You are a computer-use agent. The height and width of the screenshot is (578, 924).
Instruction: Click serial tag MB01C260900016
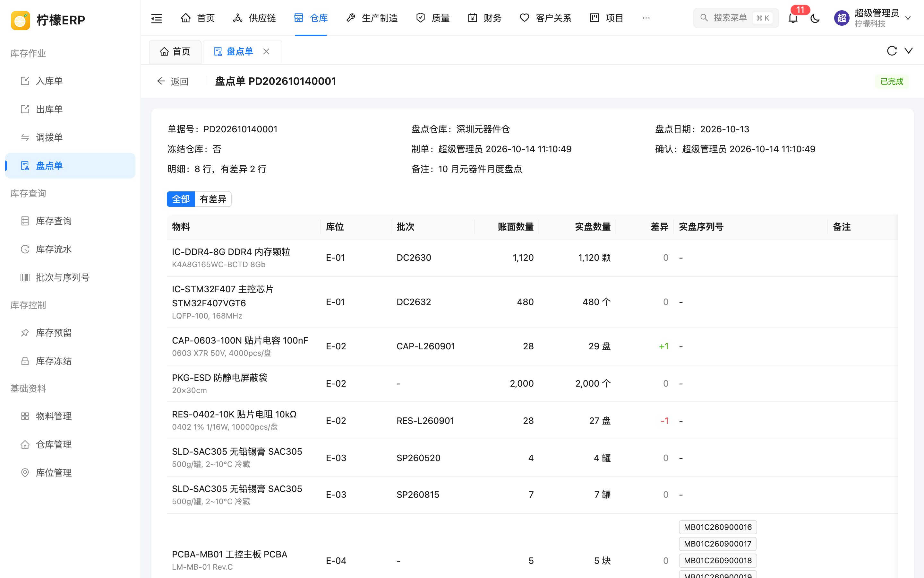pos(718,527)
